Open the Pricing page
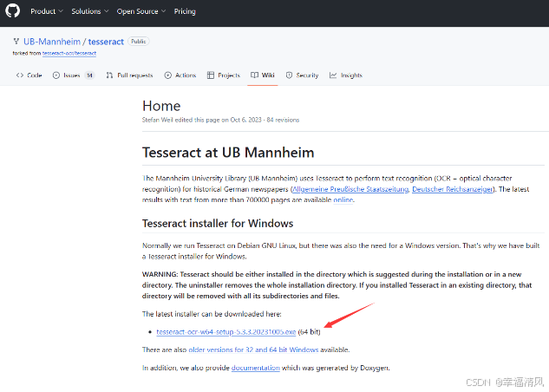The width and height of the screenshot is (549, 392). point(185,11)
